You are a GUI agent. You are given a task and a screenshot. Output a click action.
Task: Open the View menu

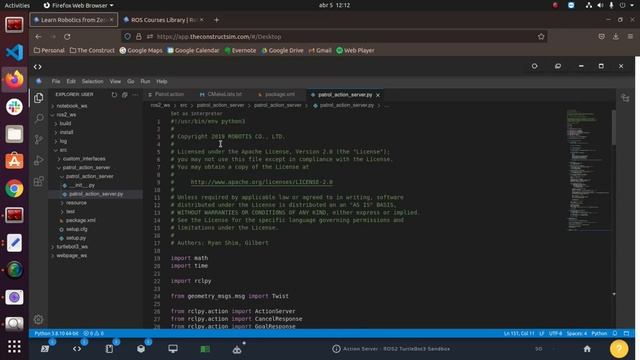point(115,82)
